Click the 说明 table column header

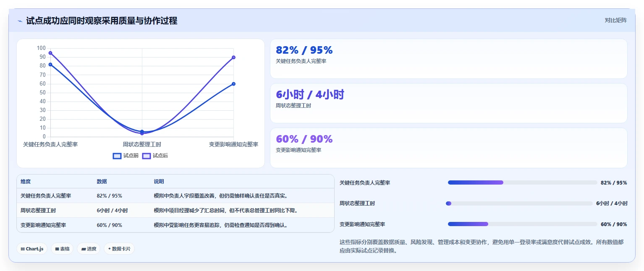tap(159, 182)
